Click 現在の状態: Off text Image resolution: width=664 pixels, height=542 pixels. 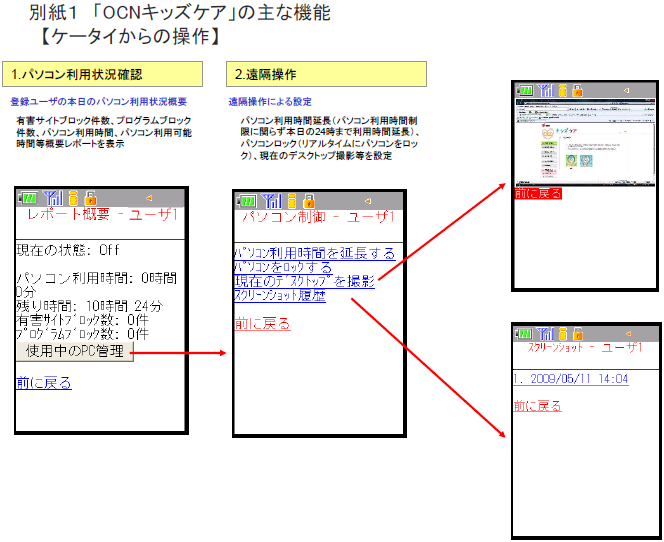(68, 250)
